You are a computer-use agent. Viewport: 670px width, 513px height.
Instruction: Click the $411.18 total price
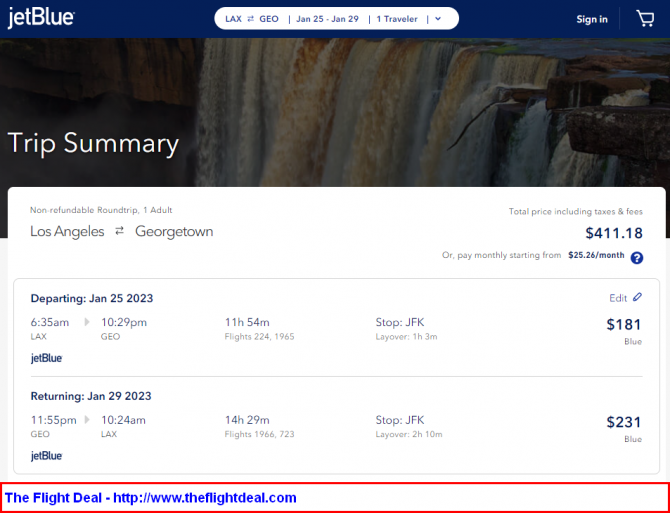614,233
